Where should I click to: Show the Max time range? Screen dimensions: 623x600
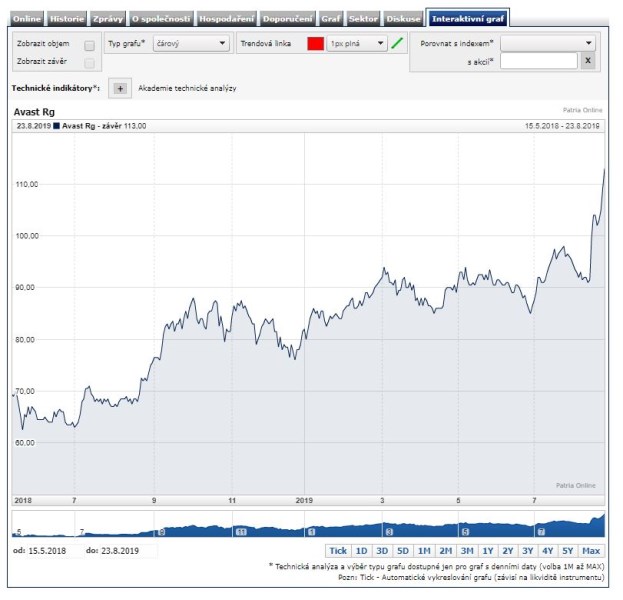[591, 551]
